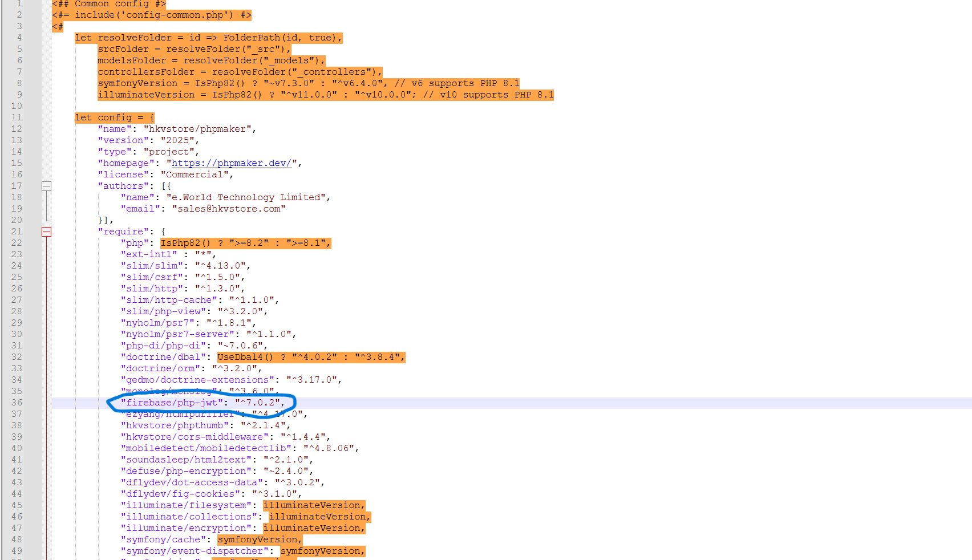
Task: Click the UseDbal4() expression on doctrine/dbal line
Action: (245, 357)
